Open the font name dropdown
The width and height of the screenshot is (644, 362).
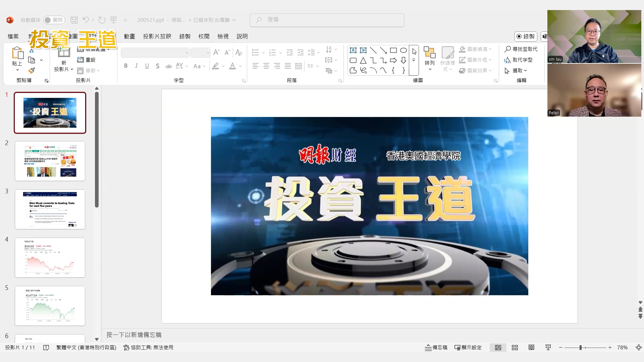pos(186,53)
